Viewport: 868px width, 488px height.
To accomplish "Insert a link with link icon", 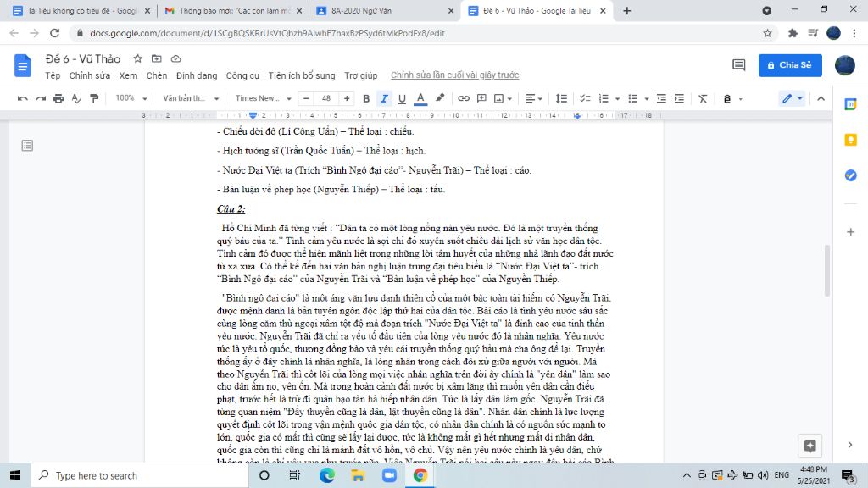I will [464, 98].
